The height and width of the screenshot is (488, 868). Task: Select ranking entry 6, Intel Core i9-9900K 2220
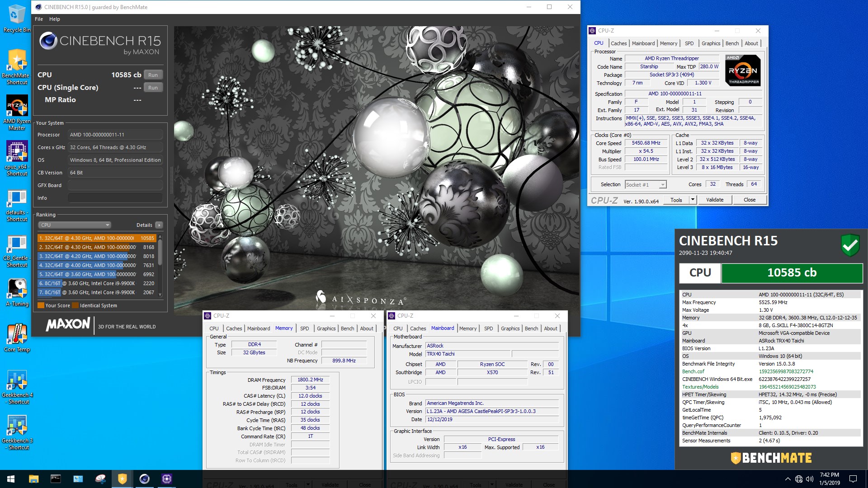(97, 283)
